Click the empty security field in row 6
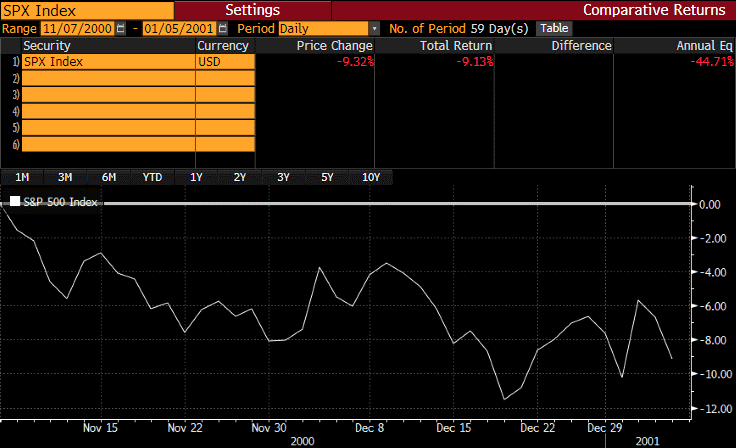Image resolution: width=736 pixels, height=448 pixels. 108,144
